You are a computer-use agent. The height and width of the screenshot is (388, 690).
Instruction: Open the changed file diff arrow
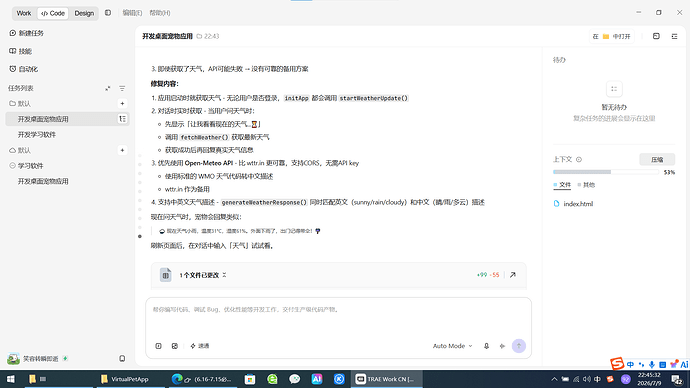513,275
